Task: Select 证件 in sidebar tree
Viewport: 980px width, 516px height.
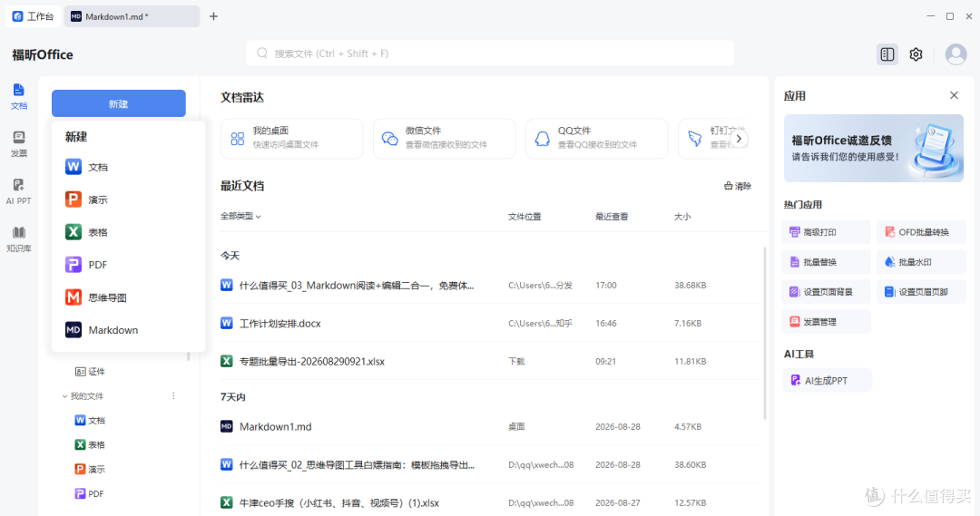Action: coord(91,372)
